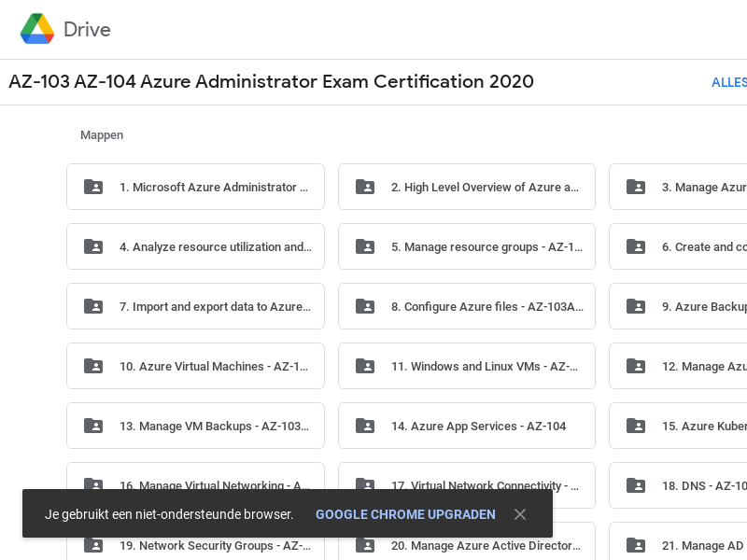Click the "GOOGLE CHROME UPGRADEN" link
The height and width of the screenshot is (560, 747).
(405, 514)
